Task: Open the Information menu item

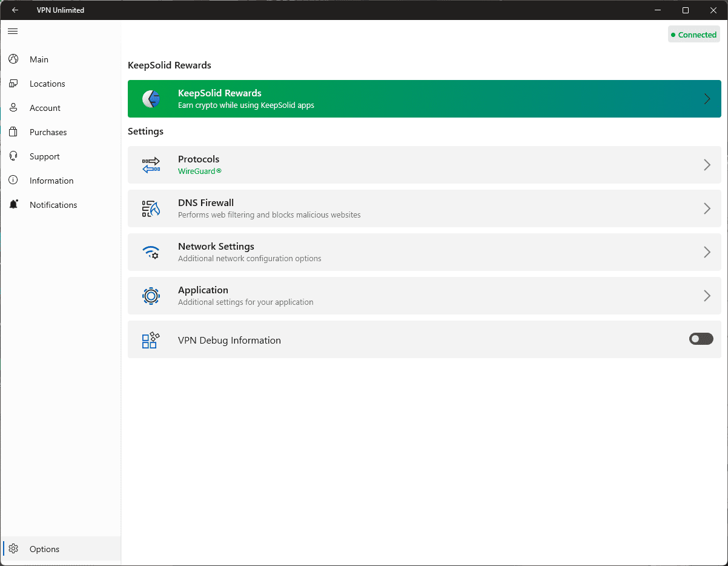Action: pyautogui.click(x=51, y=181)
